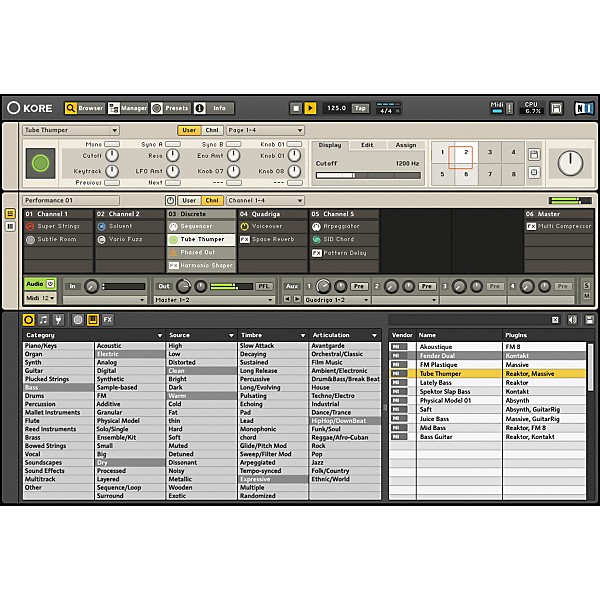Click the Previous preset button
The height and width of the screenshot is (600, 600).
(x=112, y=183)
